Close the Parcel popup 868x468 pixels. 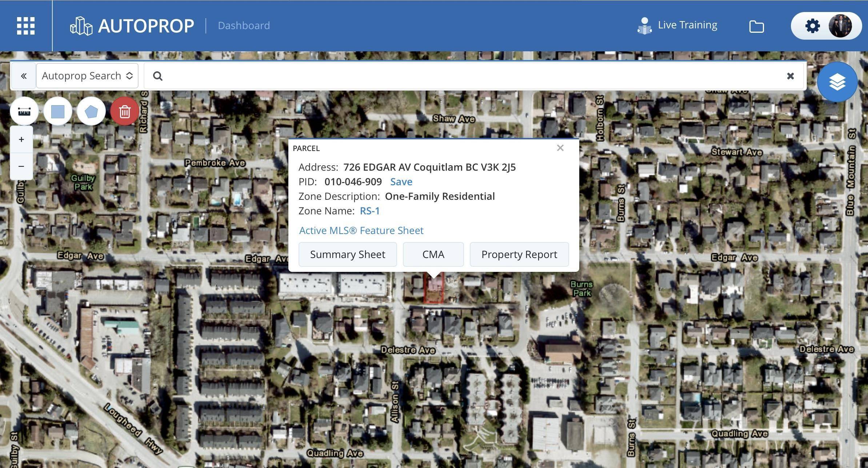click(x=560, y=148)
